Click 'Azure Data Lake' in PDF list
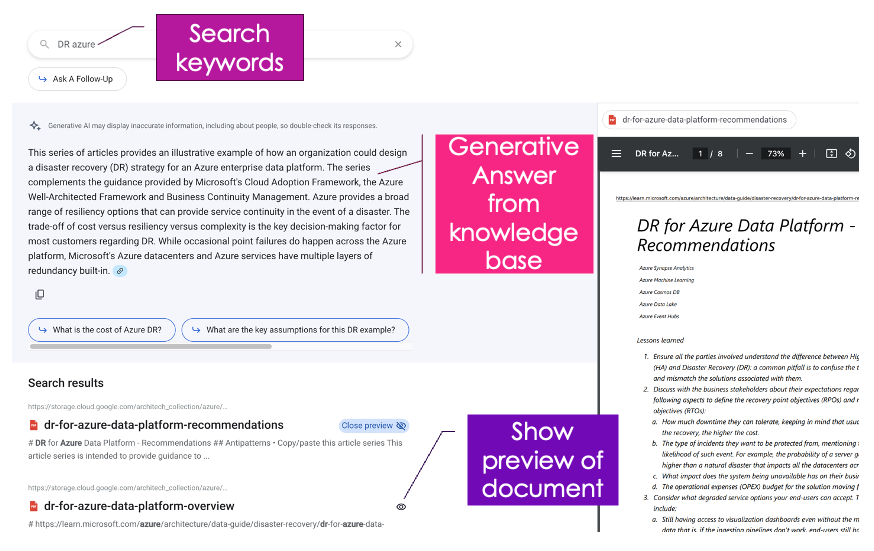Viewport: 874px width, 551px height. tap(658, 305)
